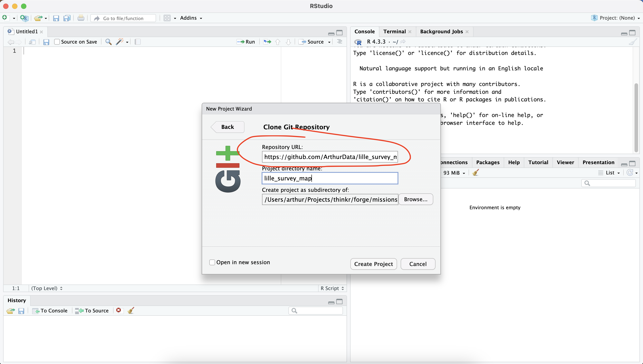Screen dimensions: 643x364
Task: Click the Compile report notebook icon
Action: coord(137,42)
